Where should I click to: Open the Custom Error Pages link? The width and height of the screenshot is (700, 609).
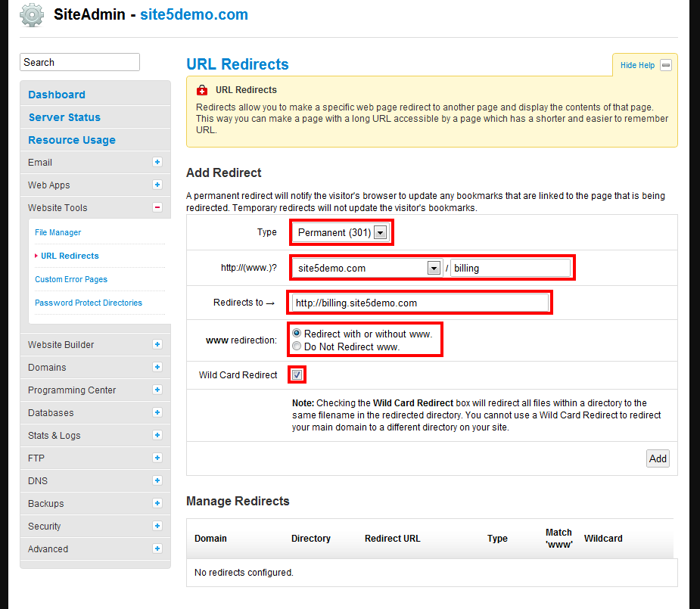tap(71, 279)
